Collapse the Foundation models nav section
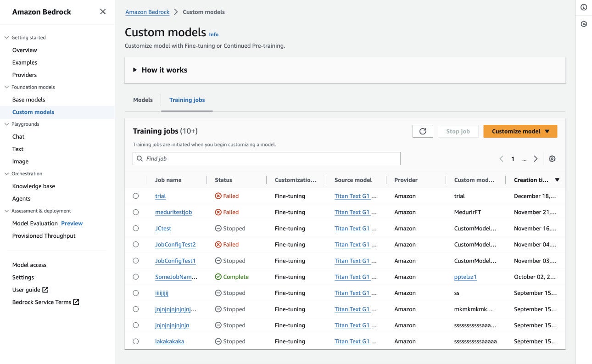Image resolution: width=592 pixels, height=364 pixels. coord(7,87)
